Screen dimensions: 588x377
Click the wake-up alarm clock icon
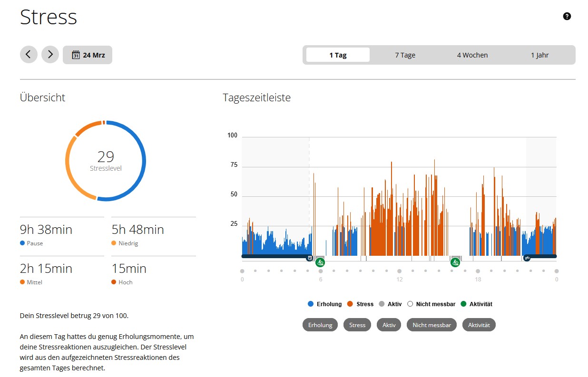click(310, 258)
